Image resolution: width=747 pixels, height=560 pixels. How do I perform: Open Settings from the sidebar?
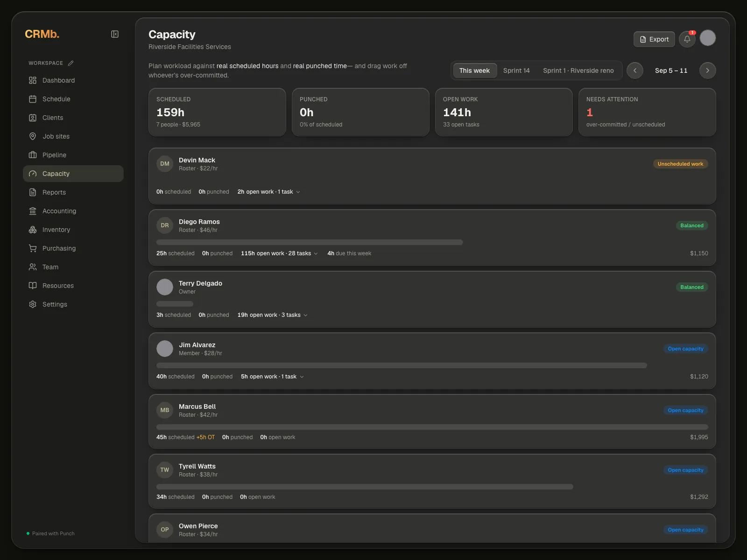coord(73,304)
